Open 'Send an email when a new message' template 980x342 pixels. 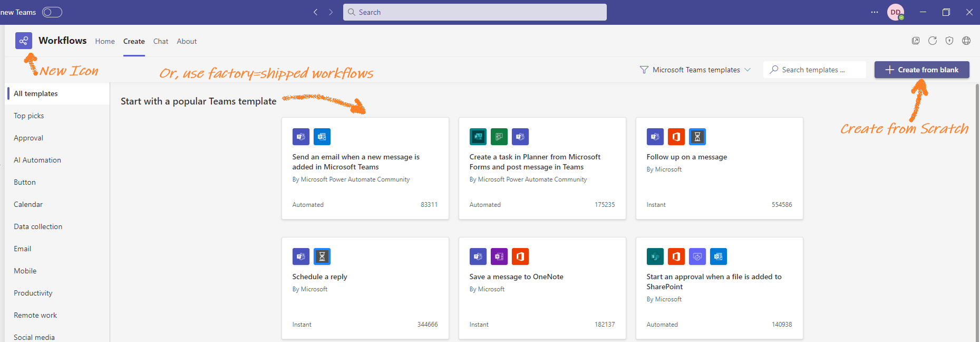(x=365, y=168)
